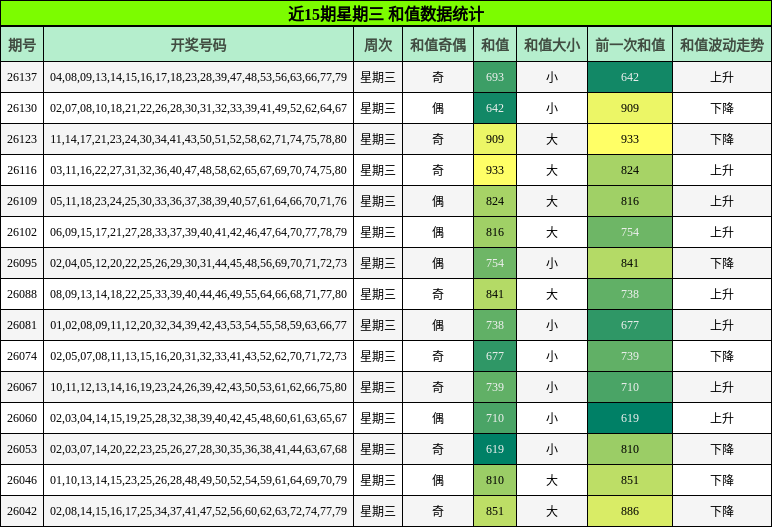Select issue number 26109
This screenshot has width=772, height=527.
[22, 201]
